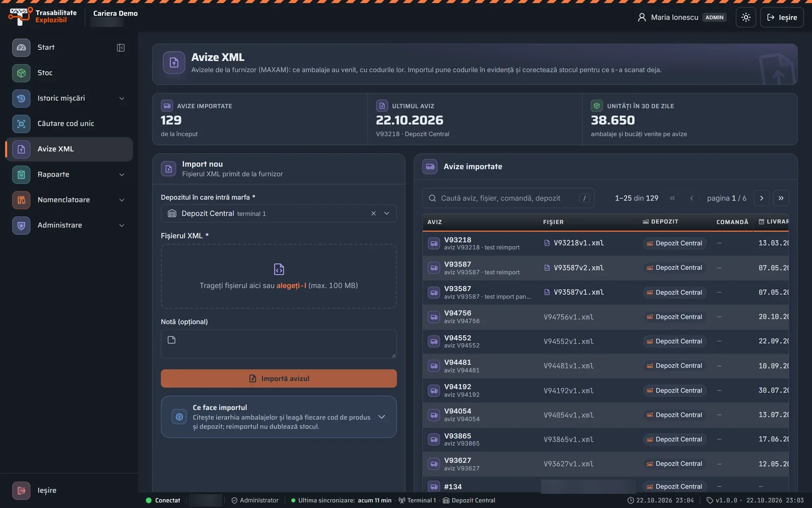
Task: Click the Ieșire button in top bar
Action: (782, 17)
